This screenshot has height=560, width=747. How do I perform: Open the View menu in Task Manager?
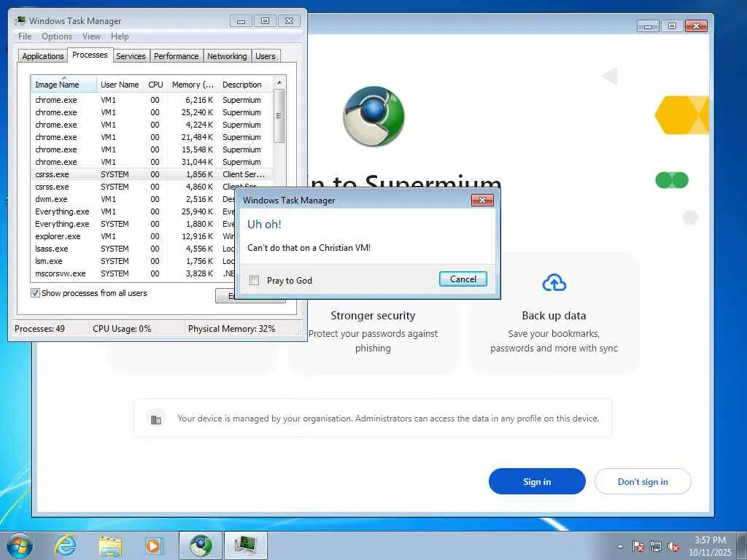[91, 36]
